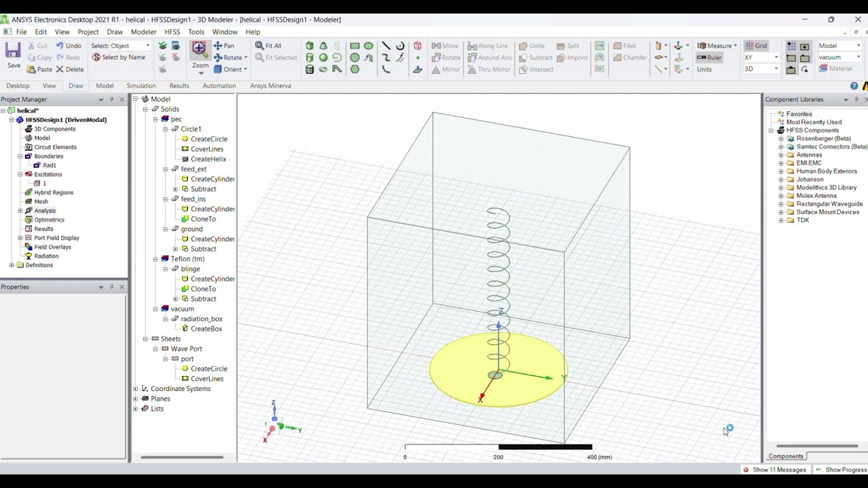Draw a regular polygon sheet
The image size is (868, 488).
(x=355, y=69)
